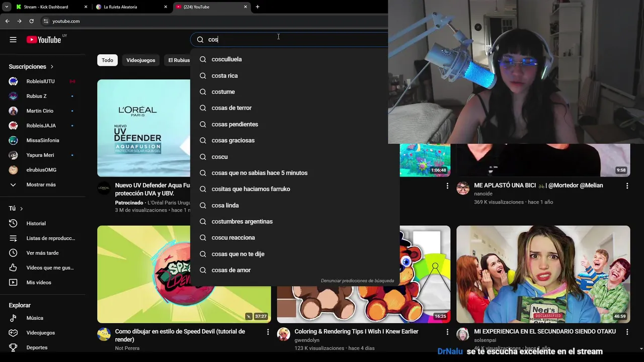Select the 'Todo' filter chip
The height and width of the screenshot is (362, 644).
pos(108,60)
